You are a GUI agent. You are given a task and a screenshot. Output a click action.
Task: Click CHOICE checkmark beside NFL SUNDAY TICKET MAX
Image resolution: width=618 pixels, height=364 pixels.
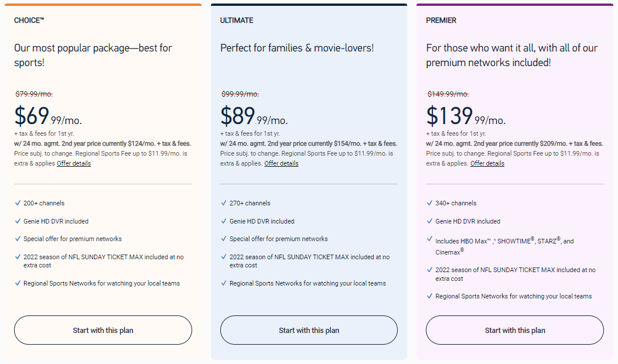tap(18, 257)
